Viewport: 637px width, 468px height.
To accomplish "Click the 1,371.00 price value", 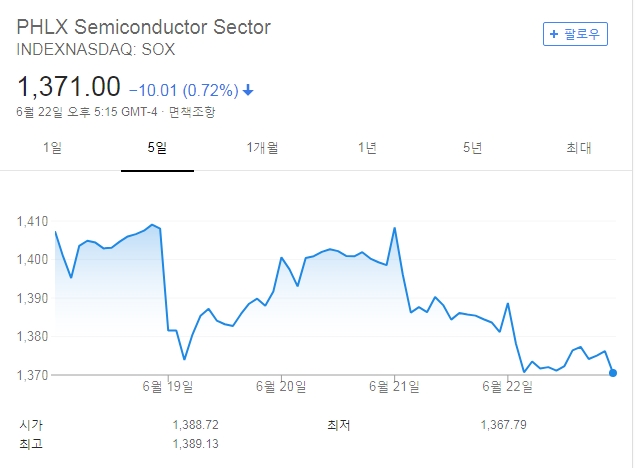I will 68,87.
